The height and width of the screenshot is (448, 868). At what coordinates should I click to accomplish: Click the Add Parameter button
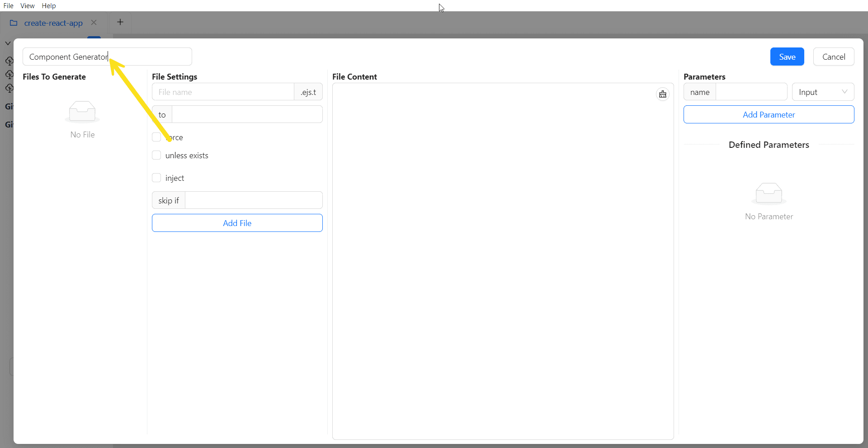(x=768, y=114)
